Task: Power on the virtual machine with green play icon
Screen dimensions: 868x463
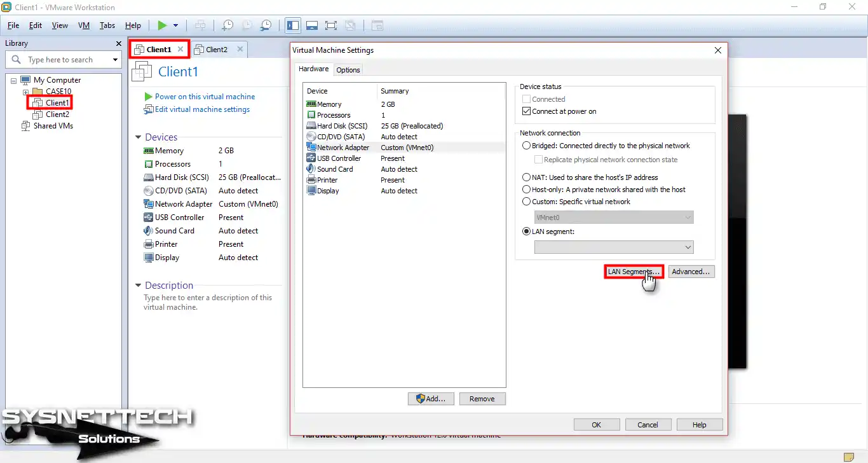Action: pyautogui.click(x=163, y=25)
